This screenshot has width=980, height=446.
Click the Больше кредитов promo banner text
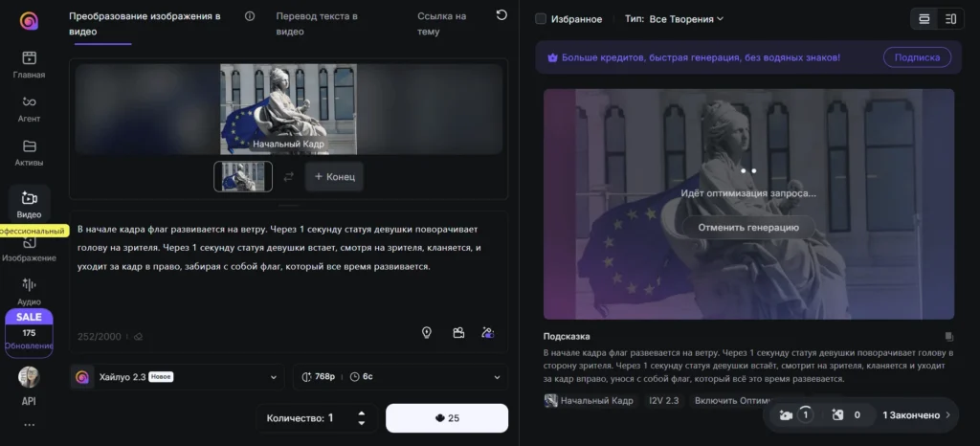701,57
